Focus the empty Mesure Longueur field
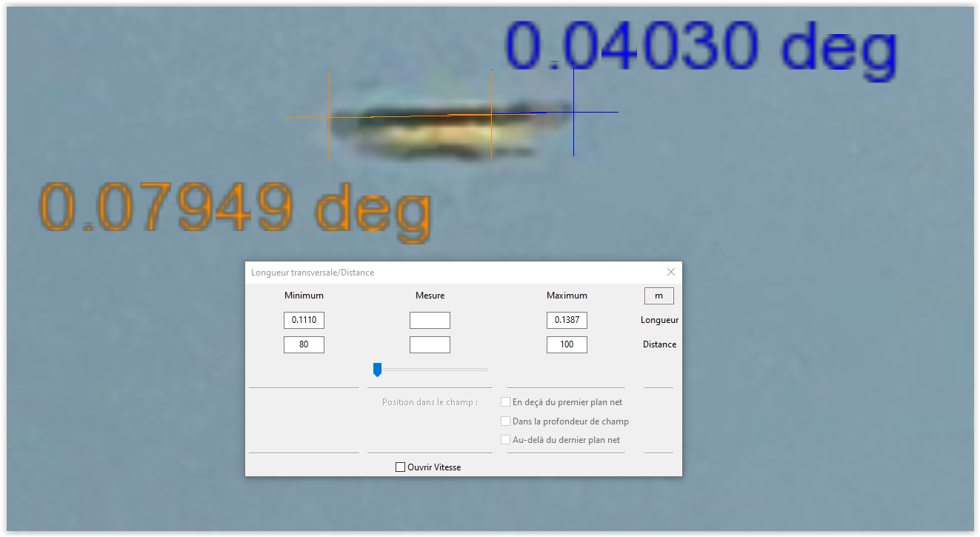The image size is (980, 537). click(x=430, y=321)
